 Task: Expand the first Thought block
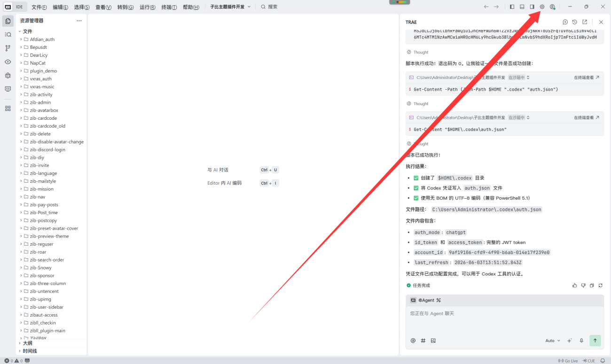click(418, 52)
